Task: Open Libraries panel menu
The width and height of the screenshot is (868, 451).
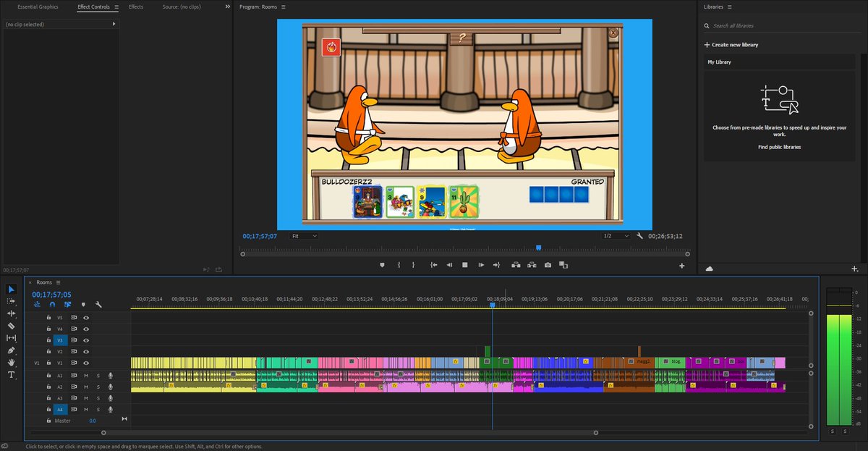Action: 730,7
